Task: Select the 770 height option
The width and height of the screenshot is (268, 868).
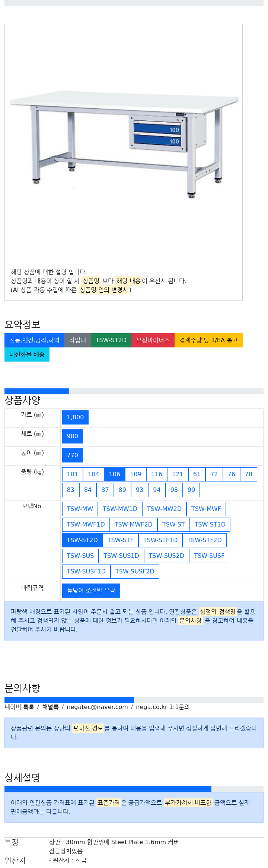Action: (73, 455)
